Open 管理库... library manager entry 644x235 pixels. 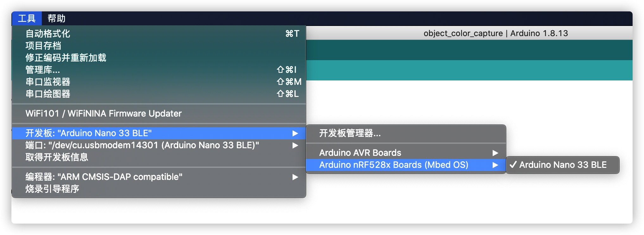159,70
